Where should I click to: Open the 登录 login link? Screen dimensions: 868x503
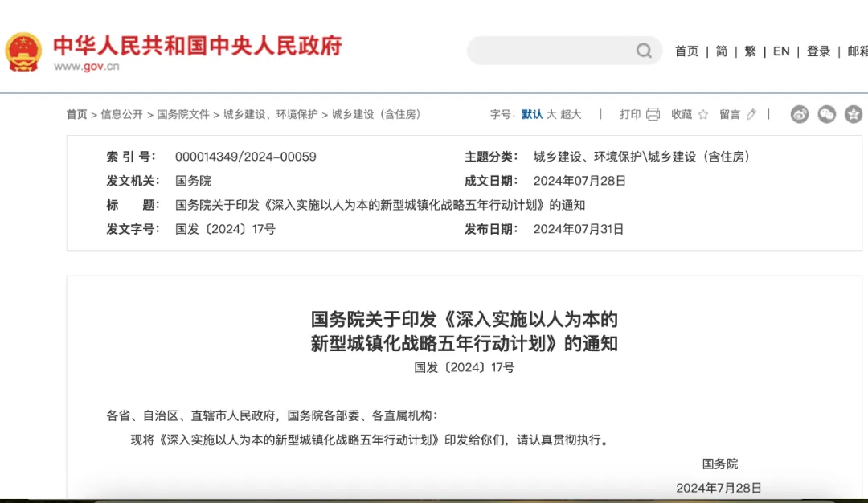[818, 51]
